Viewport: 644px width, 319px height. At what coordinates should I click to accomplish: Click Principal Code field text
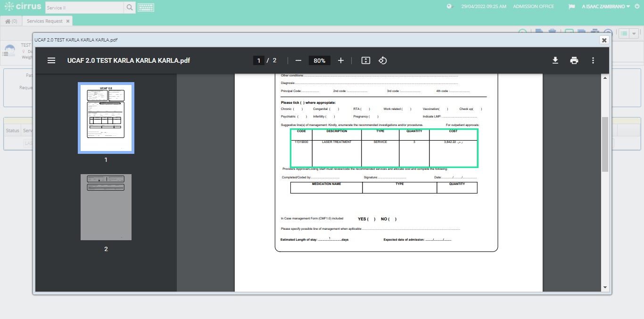point(300,91)
